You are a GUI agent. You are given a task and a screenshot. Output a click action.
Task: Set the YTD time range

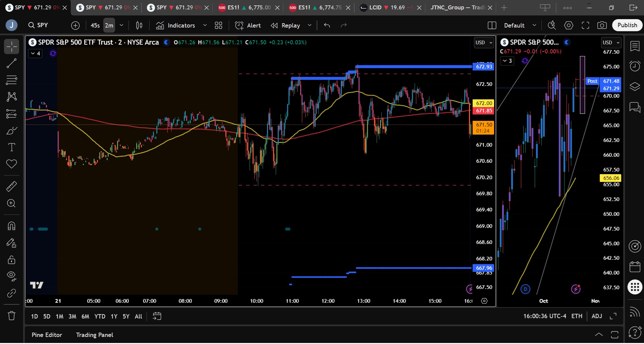click(100, 316)
